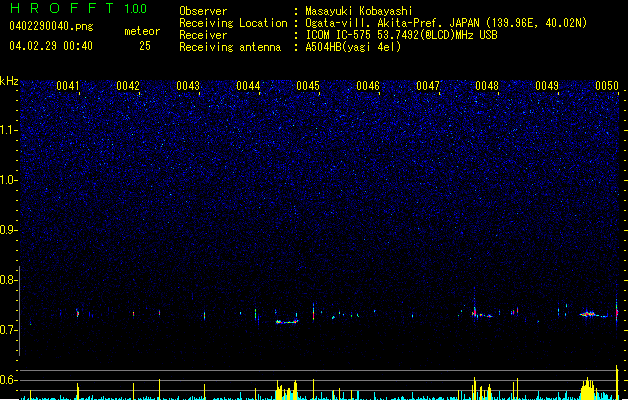The height and width of the screenshot is (400, 629).
Task: Click the 0.9 kHz axis label
Action: point(9,230)
